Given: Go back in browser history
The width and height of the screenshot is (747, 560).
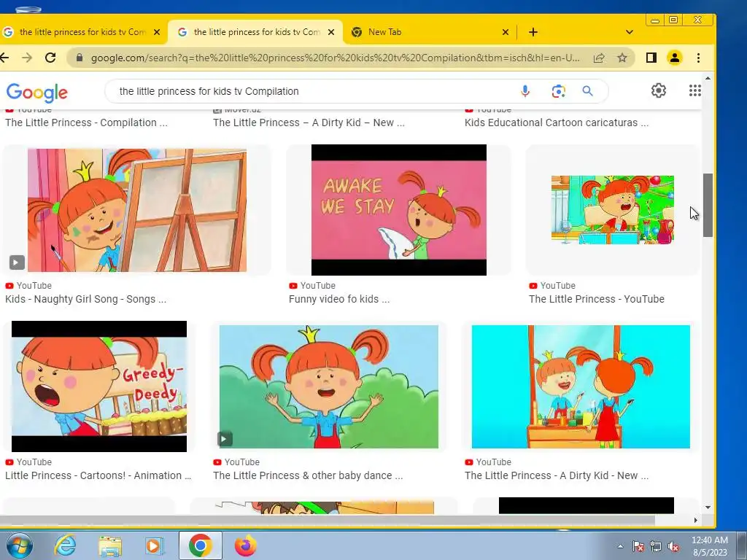Looking at the screenshot, I should click(x=5, y=58).
